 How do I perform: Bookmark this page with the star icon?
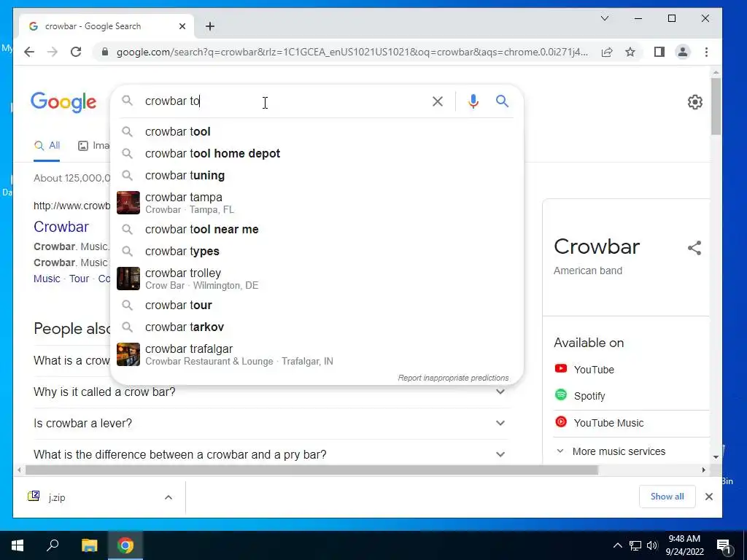[630, 52]
